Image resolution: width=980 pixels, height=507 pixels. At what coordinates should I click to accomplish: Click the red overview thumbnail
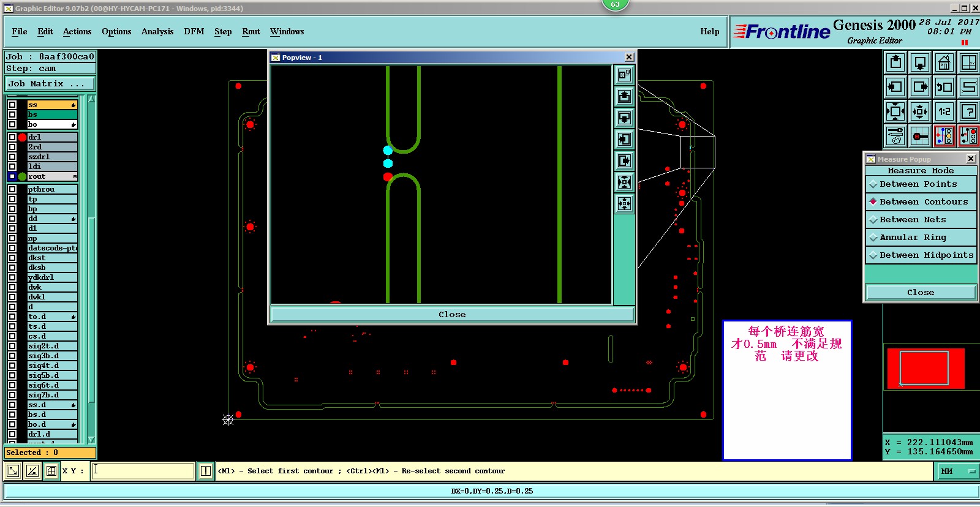tap(925, 368)
